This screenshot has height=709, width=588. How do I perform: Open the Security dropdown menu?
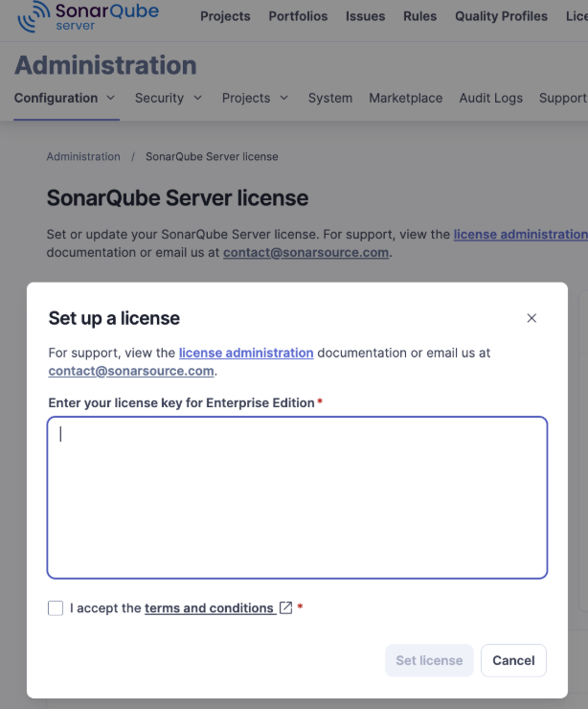(169, 98)
